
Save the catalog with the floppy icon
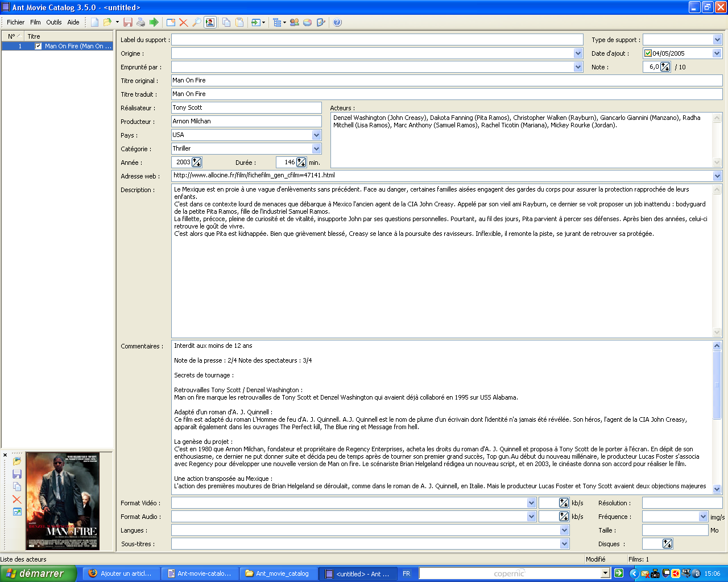(x=128, y=22)
